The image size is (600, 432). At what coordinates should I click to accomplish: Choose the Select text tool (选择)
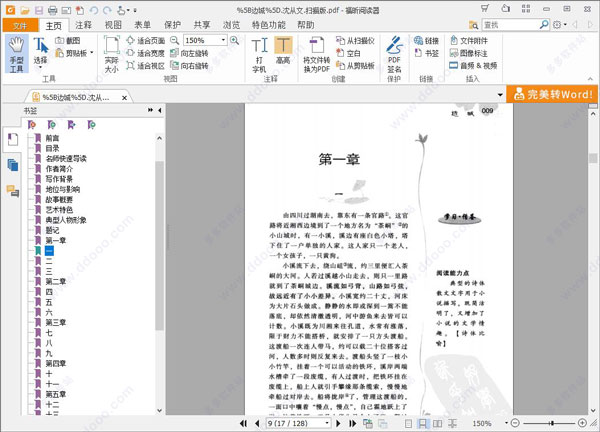(x=40, y=54)
